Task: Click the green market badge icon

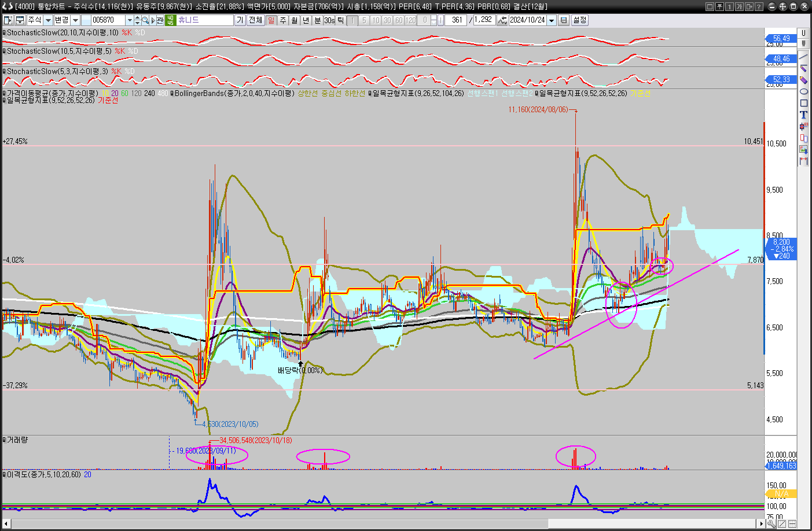Action: 170,20
